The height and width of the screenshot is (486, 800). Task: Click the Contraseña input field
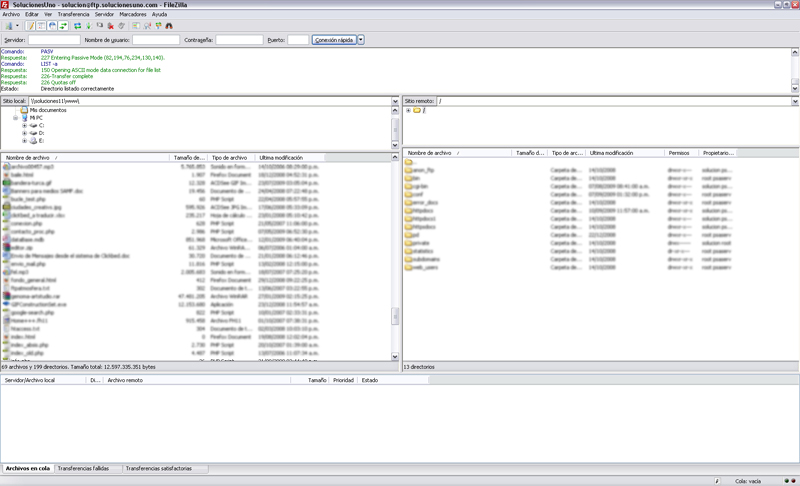point(239,40)
